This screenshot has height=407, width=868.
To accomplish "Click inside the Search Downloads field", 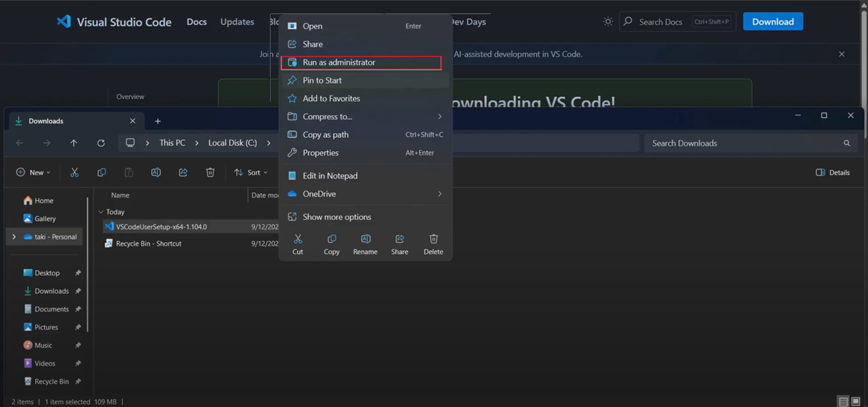I will click(x=724, y=143).
